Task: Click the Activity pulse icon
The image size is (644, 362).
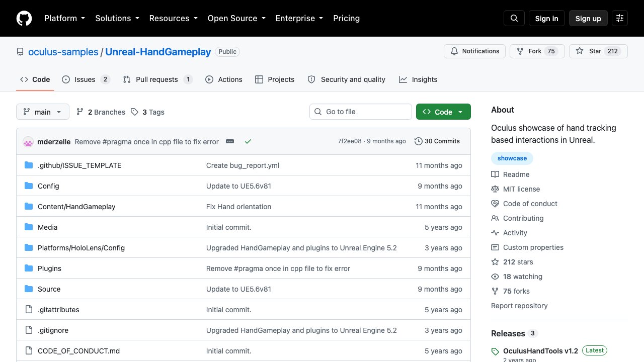Action: tap(495, 233)
